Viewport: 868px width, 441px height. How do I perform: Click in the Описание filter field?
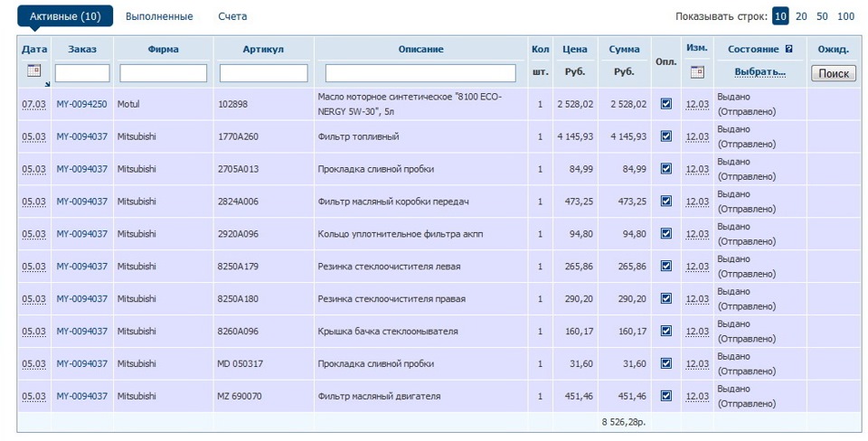pyautogui.click(x=420, y=73)
